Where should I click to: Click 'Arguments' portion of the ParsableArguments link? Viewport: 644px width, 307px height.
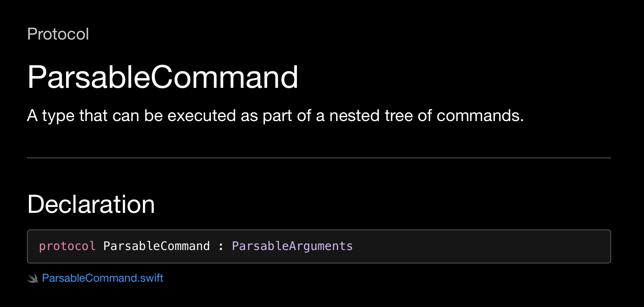(321, 246)
